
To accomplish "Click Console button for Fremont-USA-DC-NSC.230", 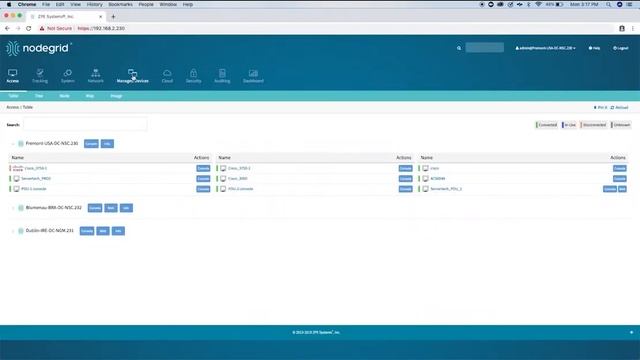I will pos(91,144).
